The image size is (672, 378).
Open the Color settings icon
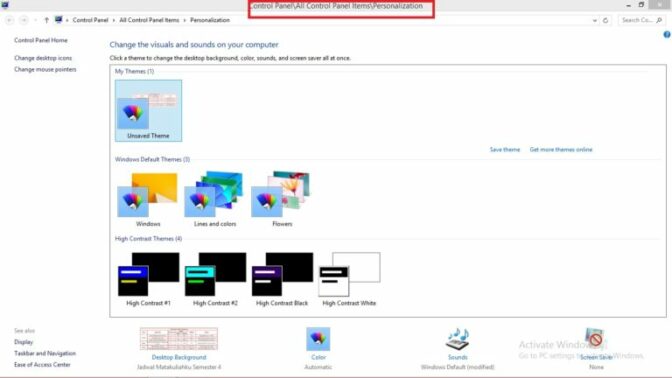(318, 339)
